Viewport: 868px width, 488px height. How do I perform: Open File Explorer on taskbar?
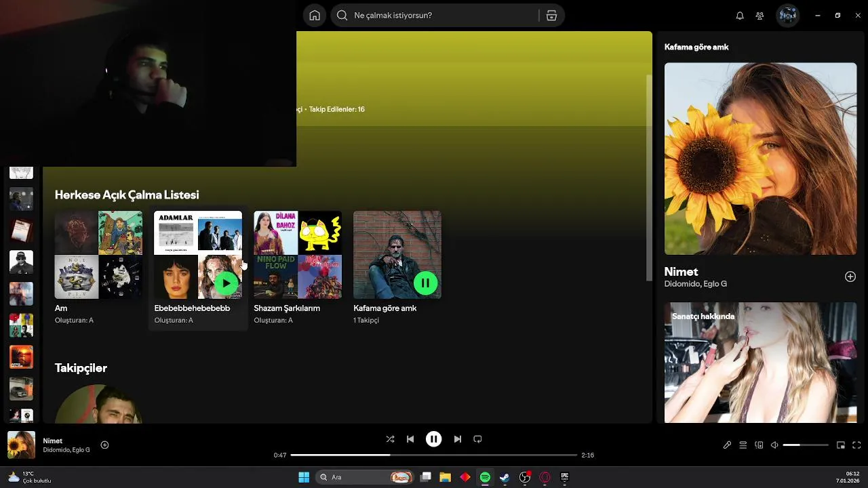(445, 477)
